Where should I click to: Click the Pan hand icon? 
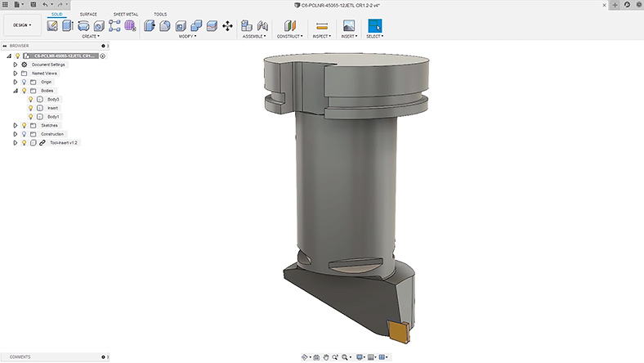click(x=326, y=357)
